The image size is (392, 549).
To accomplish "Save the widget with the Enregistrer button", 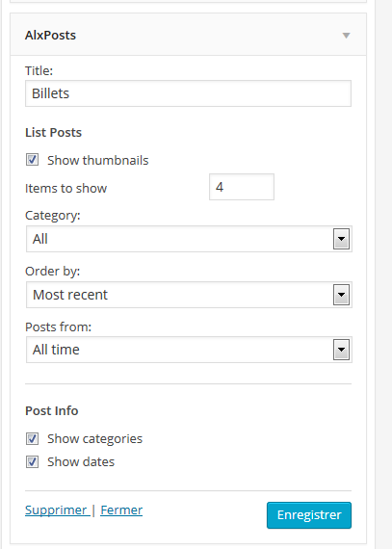I will [309, 515].
